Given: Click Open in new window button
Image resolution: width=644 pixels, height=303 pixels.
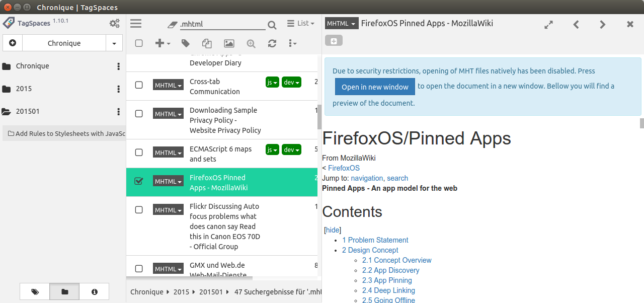Looking at the screenshot, I should click(375, 87).
